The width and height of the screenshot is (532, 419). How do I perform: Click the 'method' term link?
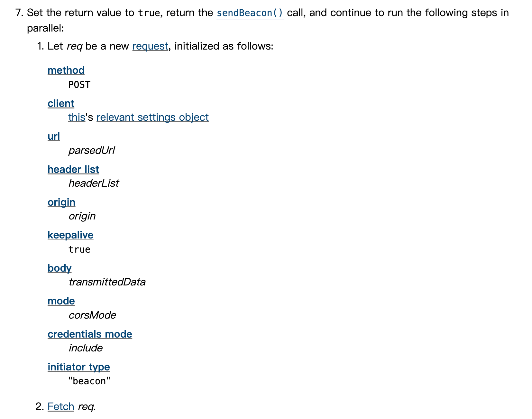coord(66,70)
